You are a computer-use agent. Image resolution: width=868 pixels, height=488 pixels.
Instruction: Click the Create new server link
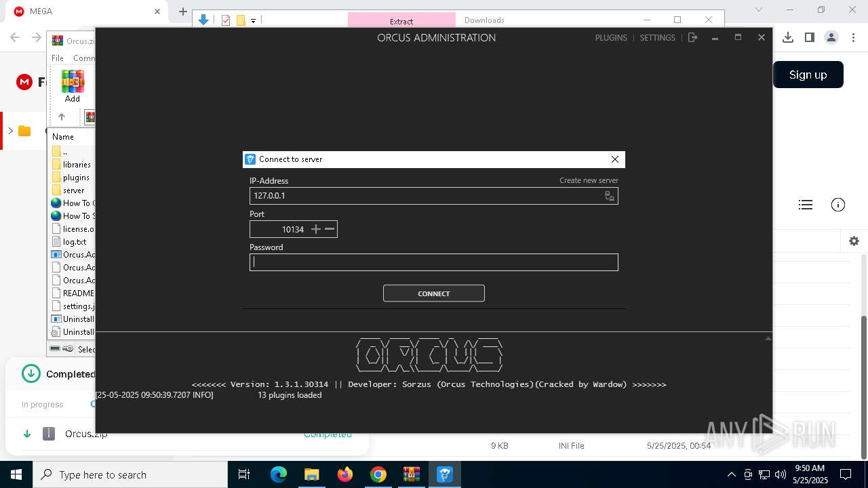coord(589,180)
